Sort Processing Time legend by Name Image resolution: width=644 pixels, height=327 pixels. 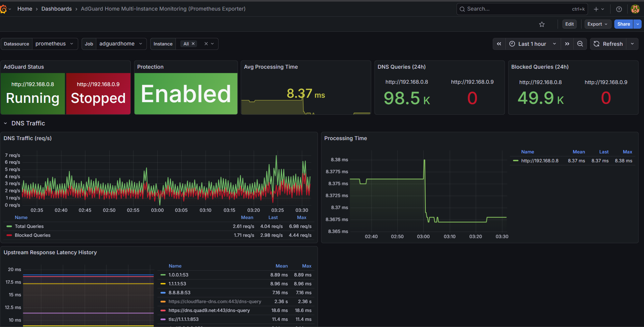[x=528, y=152]
